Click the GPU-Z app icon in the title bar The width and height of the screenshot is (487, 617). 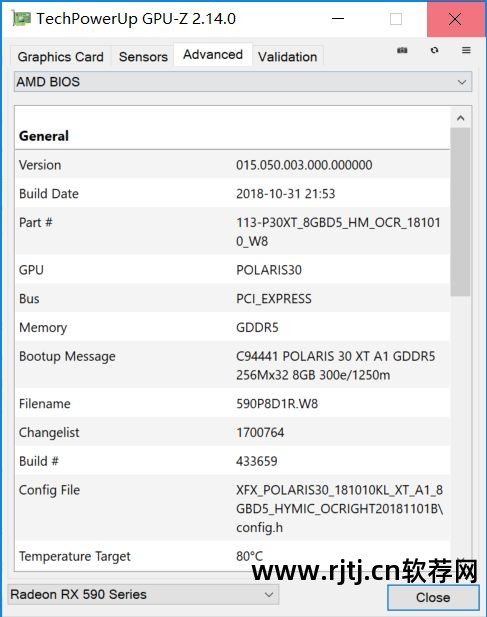pyautogui.click(x=21, y=18)
